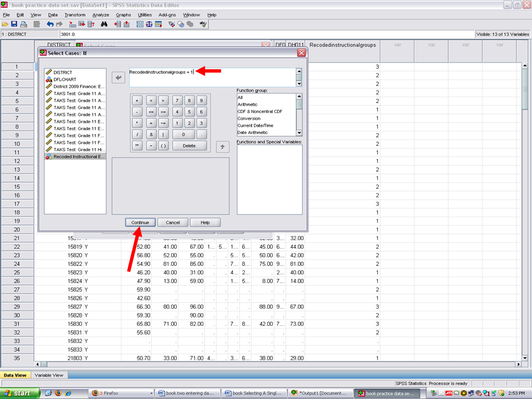This screenshot has height=399, width=532.
Task: Select Arithmetic in Function group list
Action: point(248,104)
